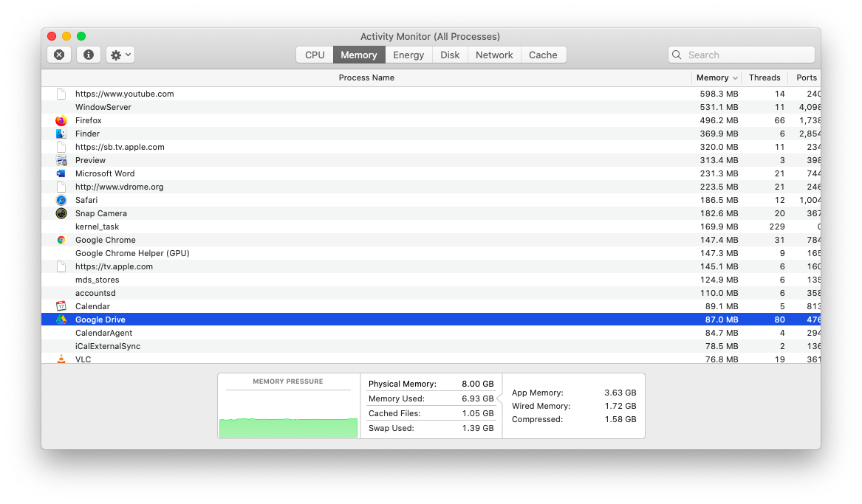Click the Microsoft Word icon
This screenshot has width=862, height=504.
pyautogui.click(x=61, y=173)
